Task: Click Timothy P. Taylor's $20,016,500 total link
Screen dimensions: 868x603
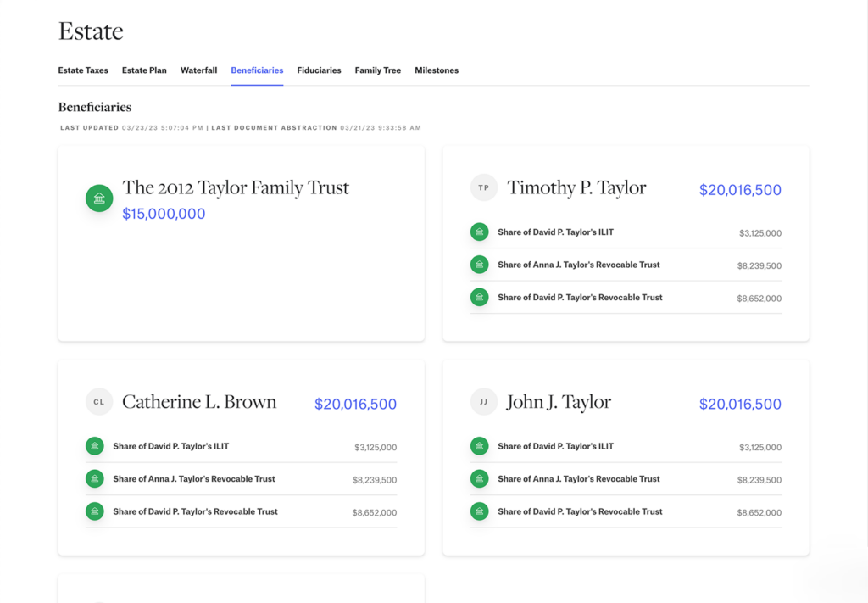Action: (x=740, y=190)
